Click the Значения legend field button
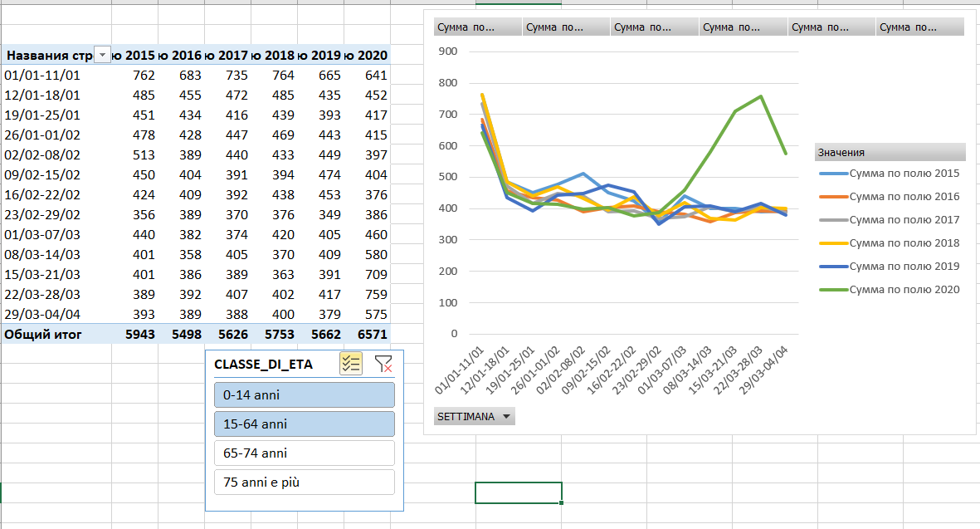 tap(890, 152)
